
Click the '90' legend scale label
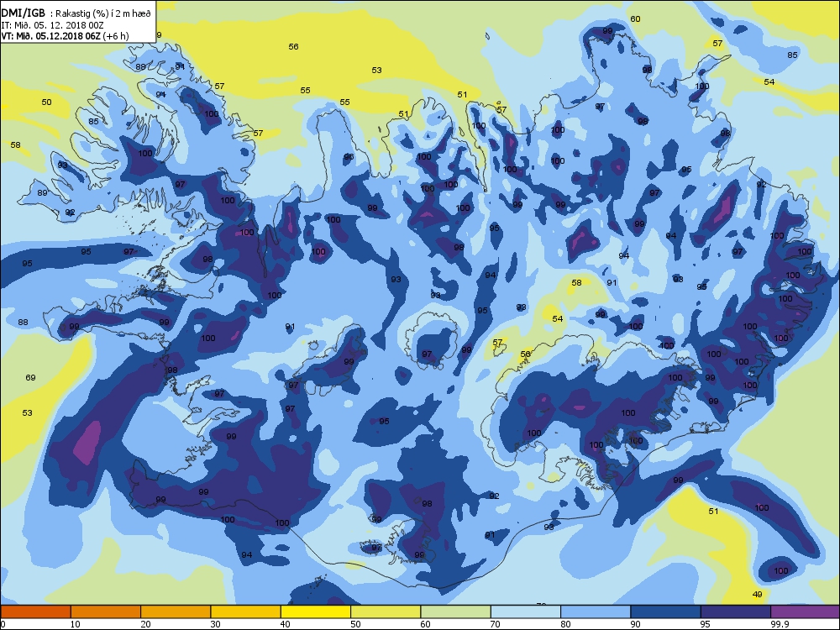tap(635, 623)
